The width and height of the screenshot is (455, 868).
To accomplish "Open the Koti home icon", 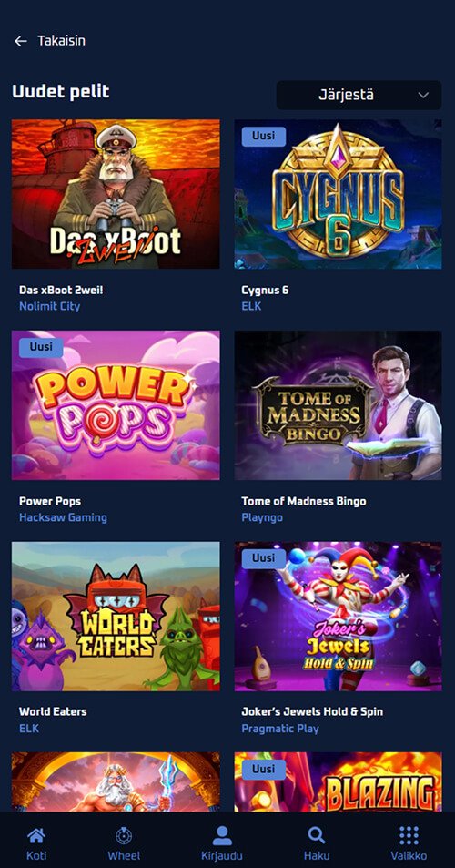I will tap(36, 835).
